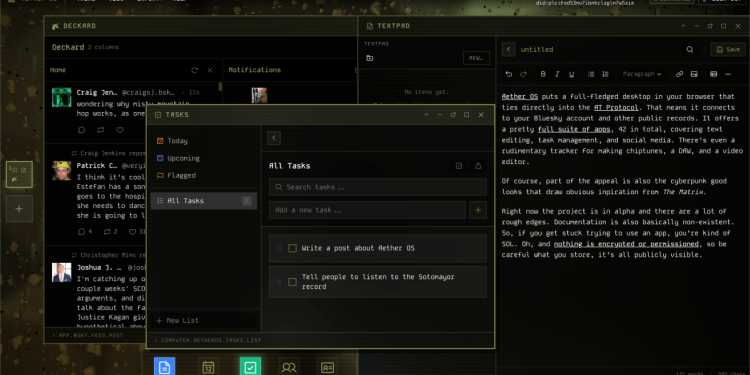The image size is (750, 375).
Task: Roll up the Tasks window with chevron
Action: [x=426, y=115]
